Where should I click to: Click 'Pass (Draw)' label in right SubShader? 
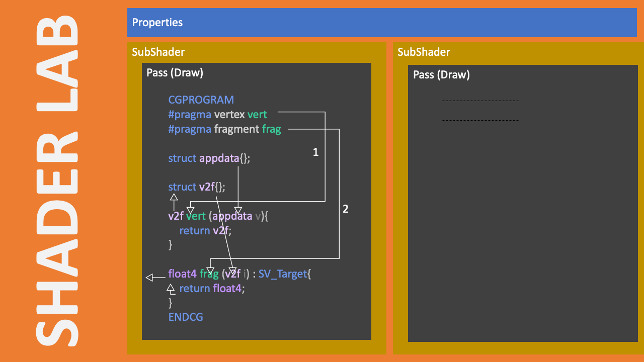(441, 74)
